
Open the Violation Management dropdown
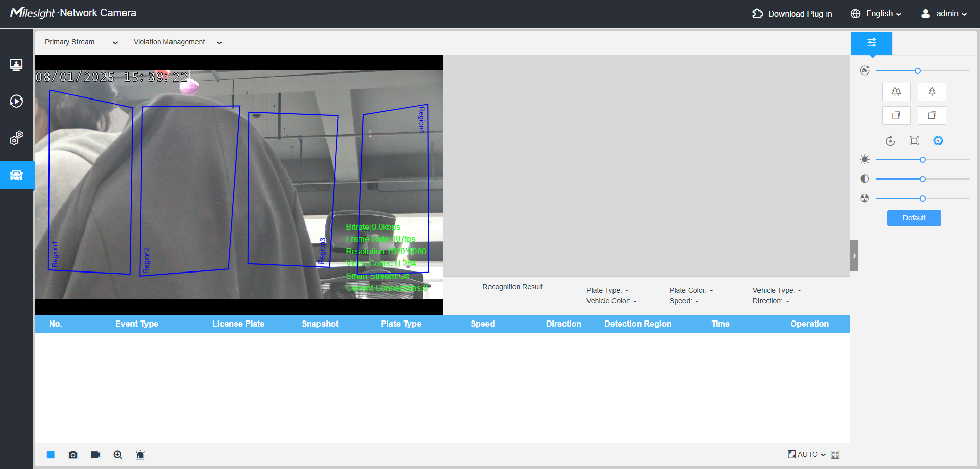coord(178,42)
